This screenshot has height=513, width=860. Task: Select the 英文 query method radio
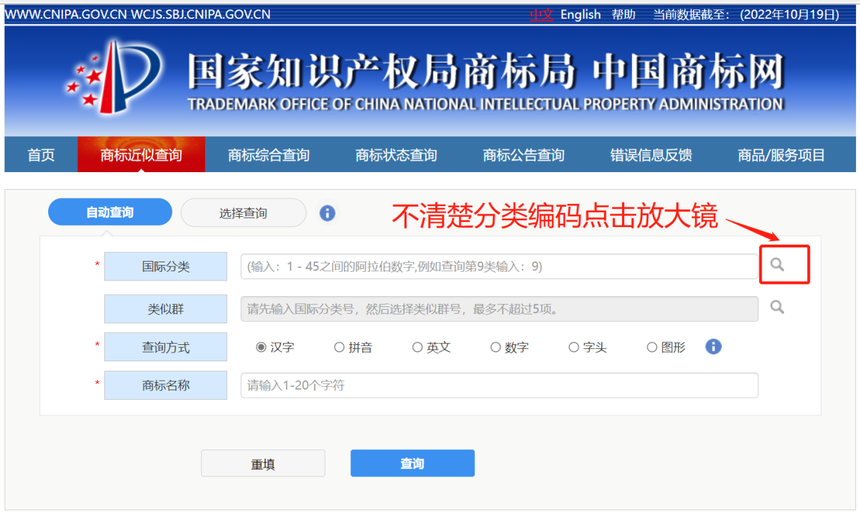pos(417,347)
